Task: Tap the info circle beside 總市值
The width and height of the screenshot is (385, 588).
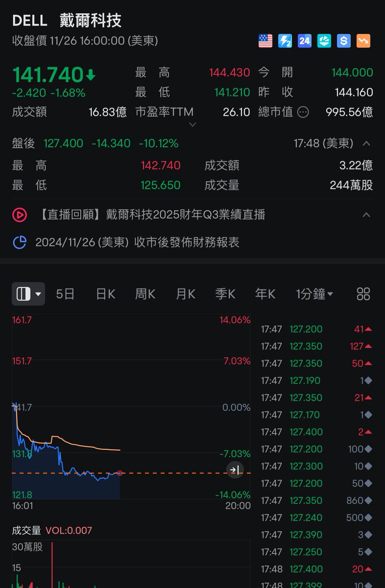Action: [303, 112]
